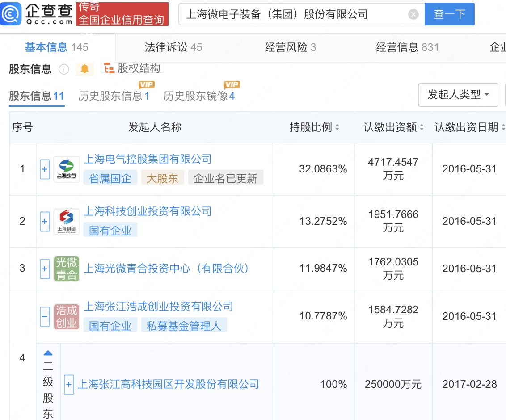506x420 pixels.
Task: Click the 浩成创业 pink logo
Action: [x=67, y=316]
